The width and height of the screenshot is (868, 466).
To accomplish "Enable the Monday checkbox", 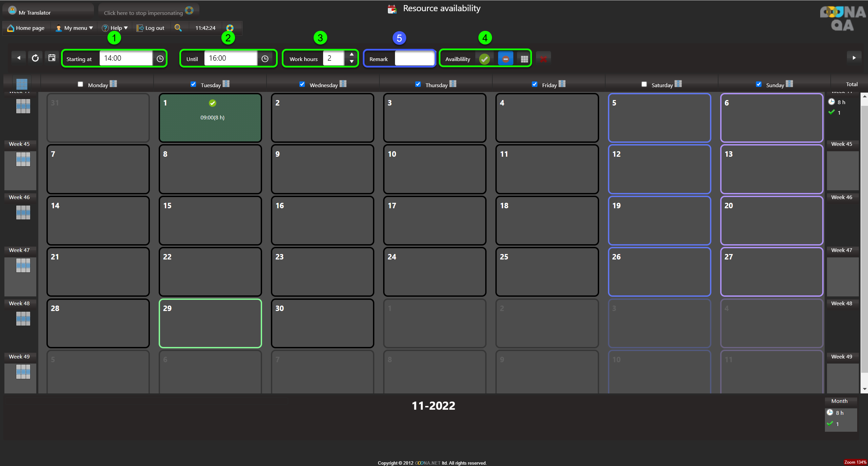I will [80, 84].
